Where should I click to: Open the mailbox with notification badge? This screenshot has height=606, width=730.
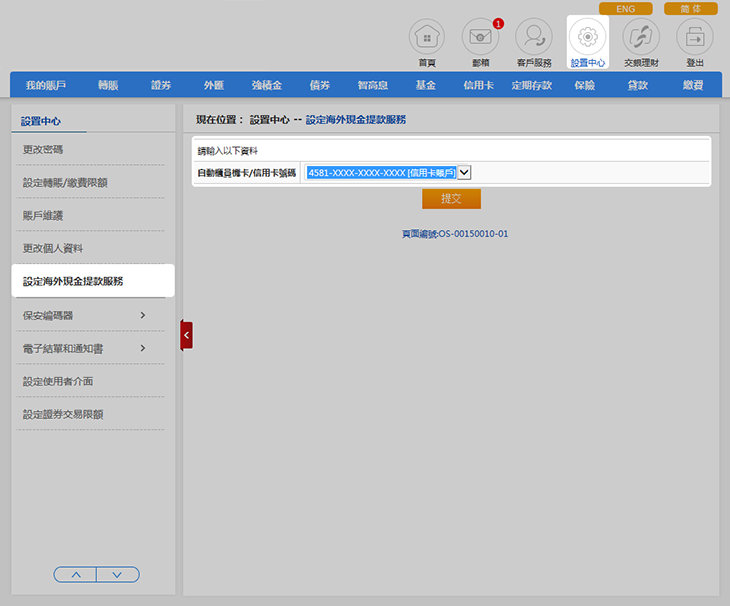480,38
